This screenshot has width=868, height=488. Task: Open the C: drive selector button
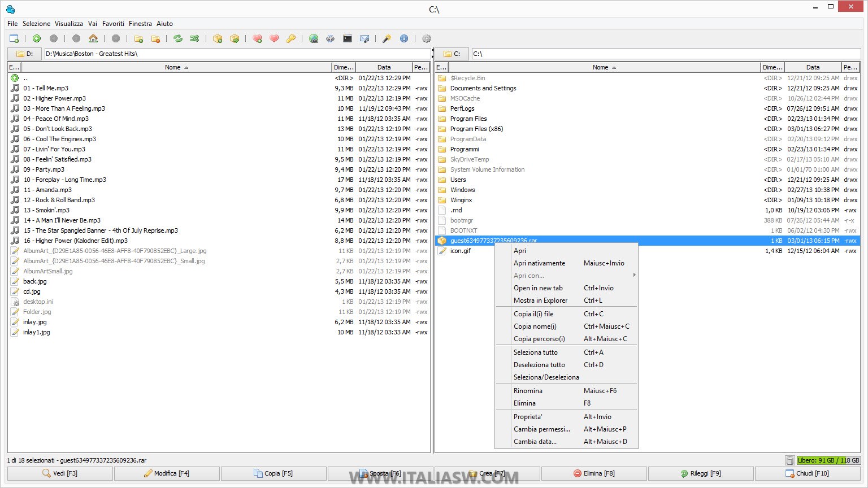(x=452, y=54)
